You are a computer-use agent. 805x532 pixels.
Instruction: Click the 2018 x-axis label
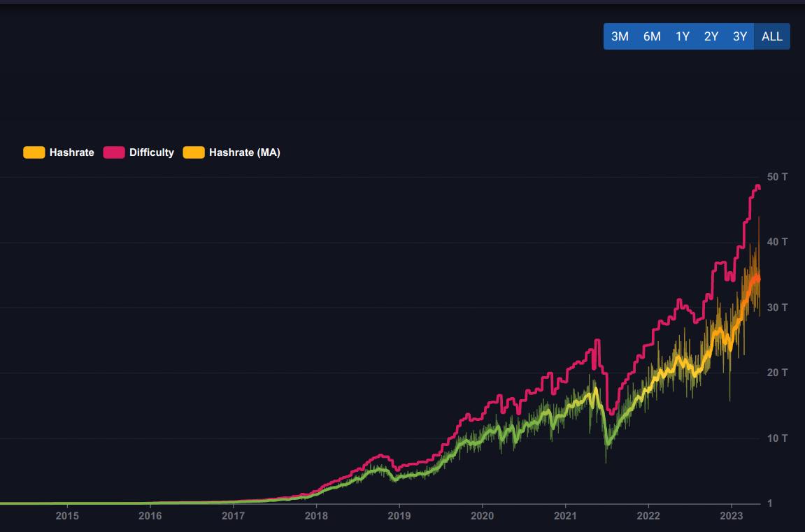click(x=316, y=517)
